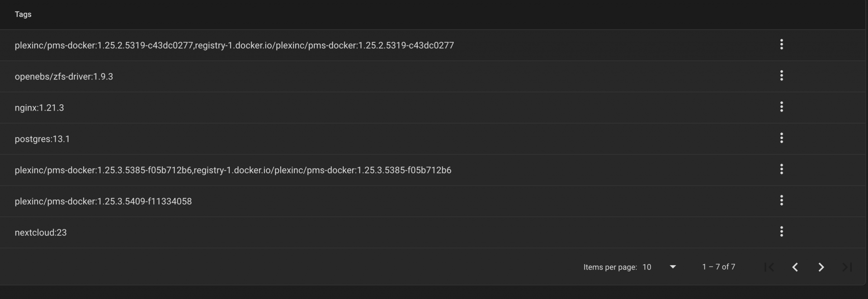Sort by the Tags column header

[23, 14]
